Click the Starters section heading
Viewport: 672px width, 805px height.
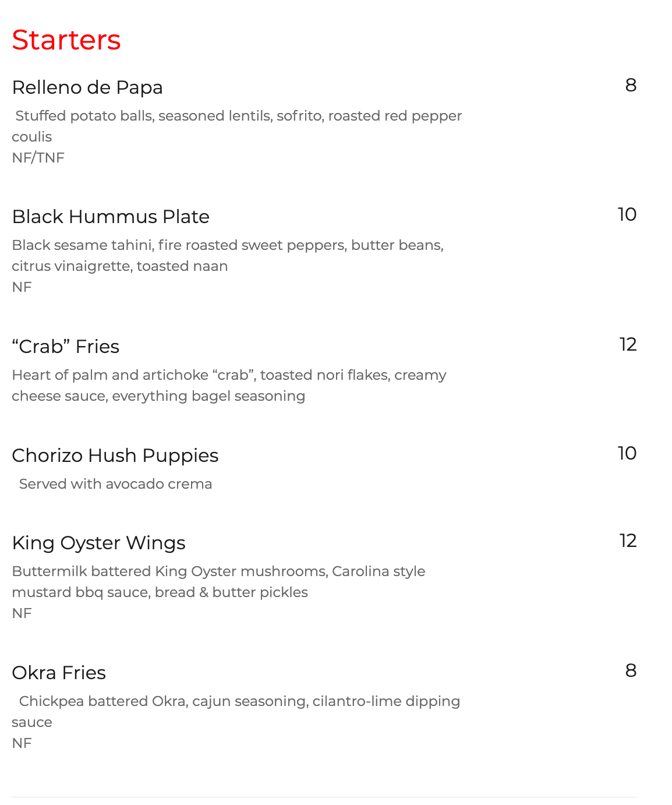(x=66, y=40)
